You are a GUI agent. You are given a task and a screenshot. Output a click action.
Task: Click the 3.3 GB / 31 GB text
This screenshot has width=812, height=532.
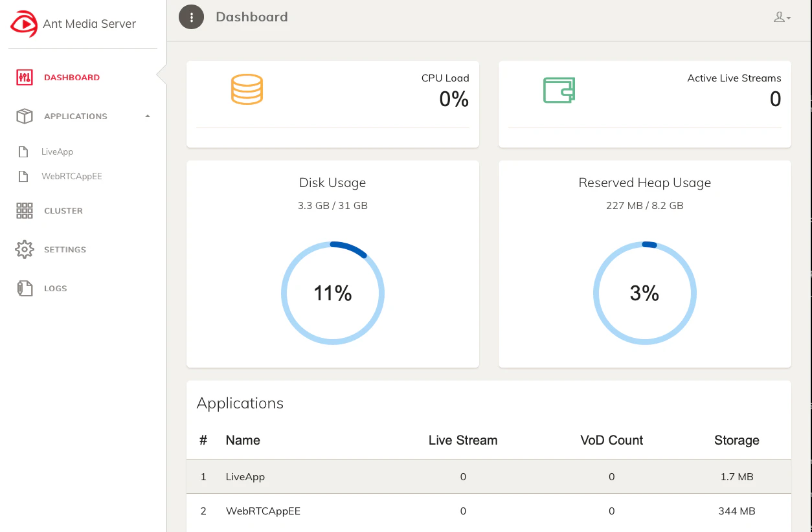pos(333,206)
